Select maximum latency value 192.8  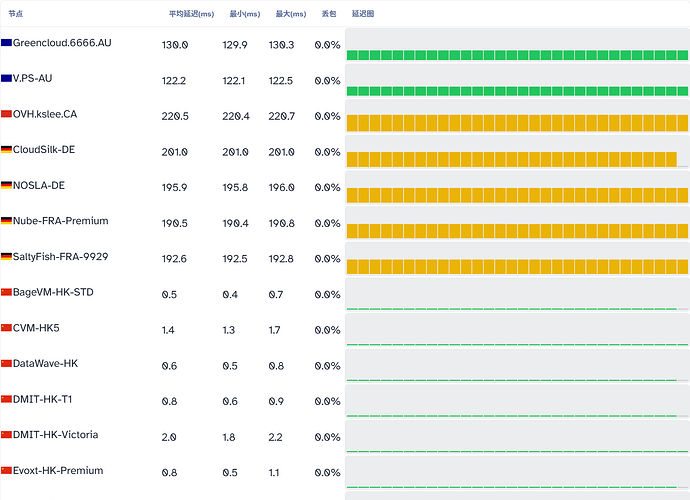pos(281,259)
